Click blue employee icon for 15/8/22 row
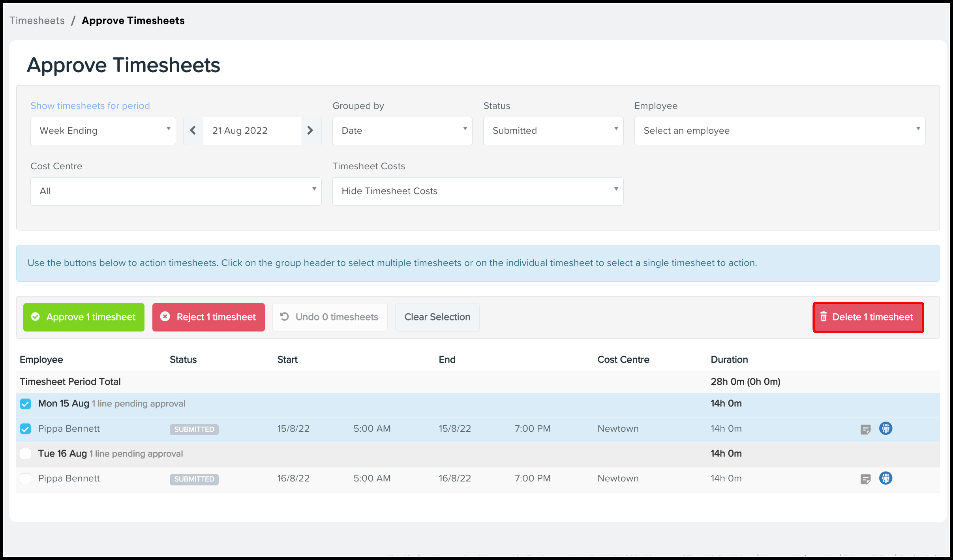 pos(885,429)
